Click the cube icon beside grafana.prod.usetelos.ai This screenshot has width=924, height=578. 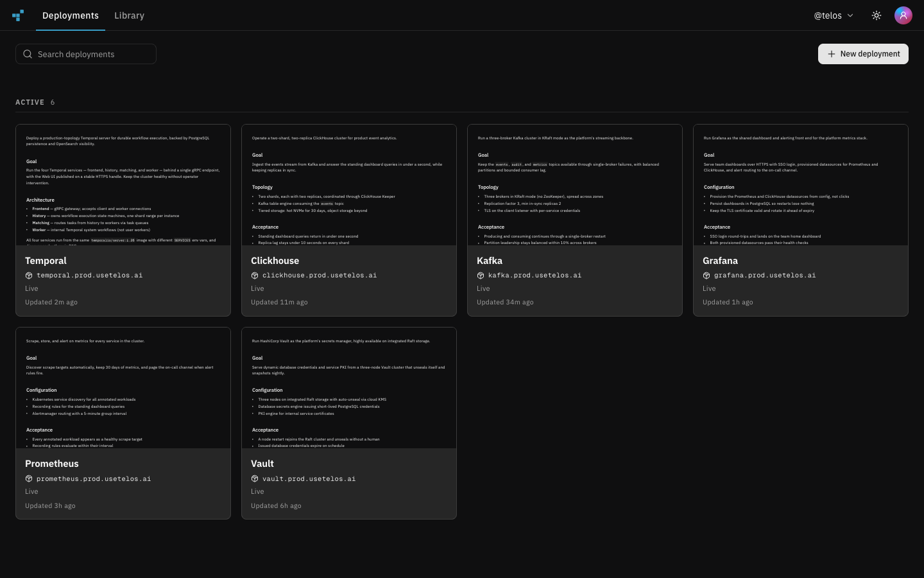[706, 276]
